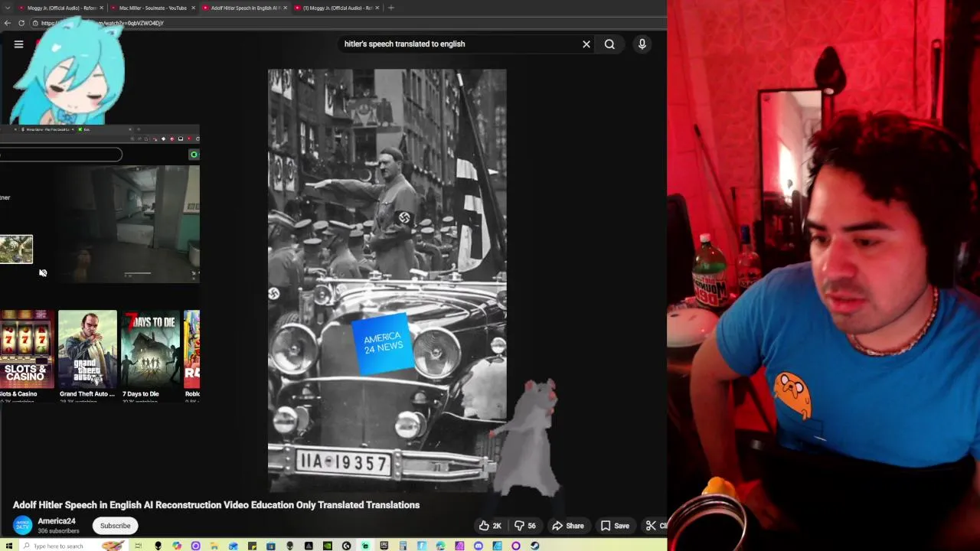The width and height of the screenshot is (980, 551).
Task: Open the NVIDIA app from the taskbar
Action: 328,546
